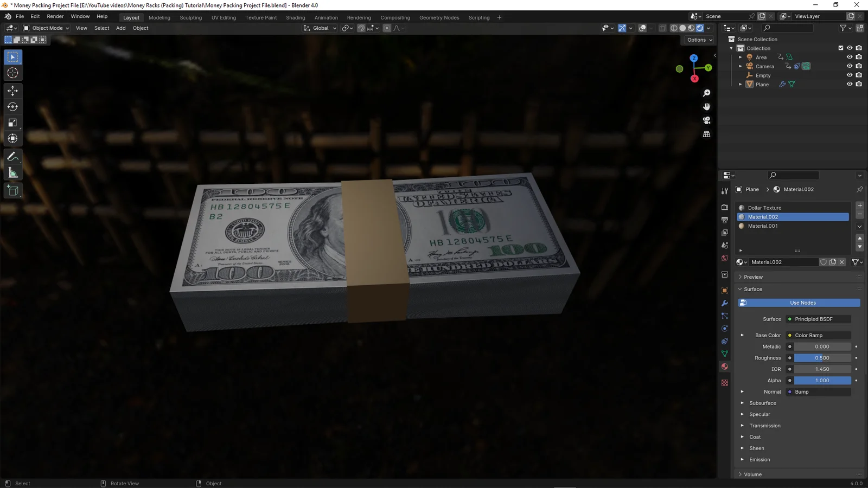Select the Scale tool
Viewport: 868px width, 488px height.
click(x=12, y=122)
